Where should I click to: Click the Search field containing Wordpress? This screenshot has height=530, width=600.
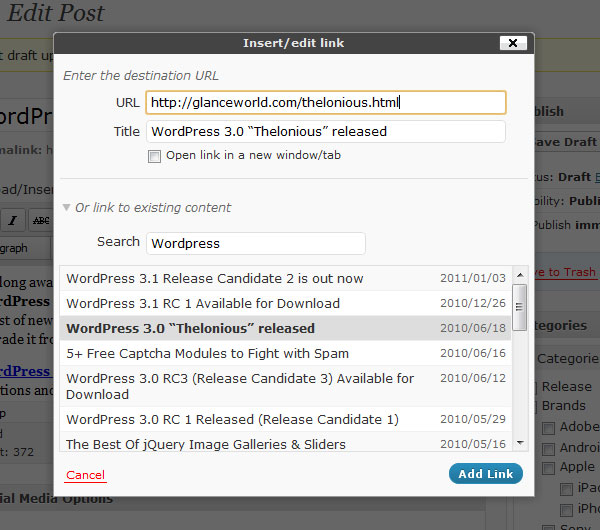pyautogui.click(x=256, y=243)
